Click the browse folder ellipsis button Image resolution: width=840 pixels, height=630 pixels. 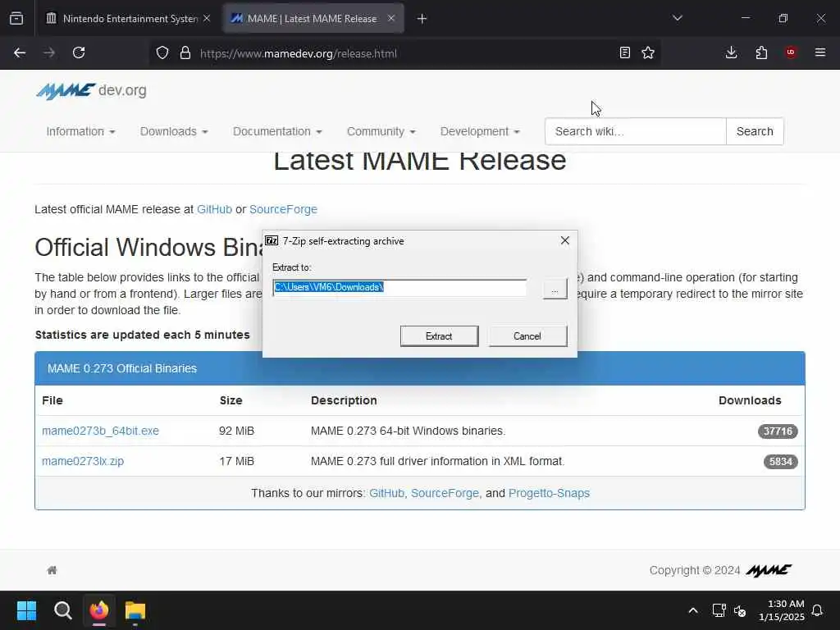click(555, 290)
